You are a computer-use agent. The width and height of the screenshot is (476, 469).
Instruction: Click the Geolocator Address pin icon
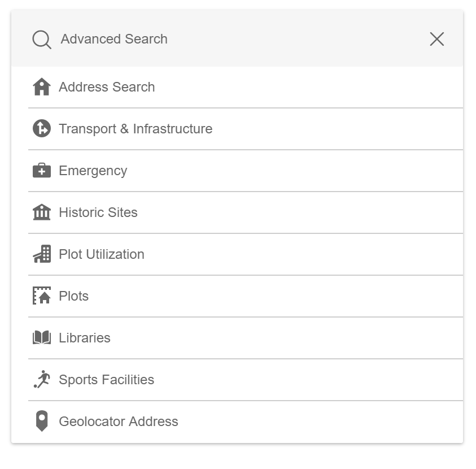pyautogui.click(x=42, y=422)
